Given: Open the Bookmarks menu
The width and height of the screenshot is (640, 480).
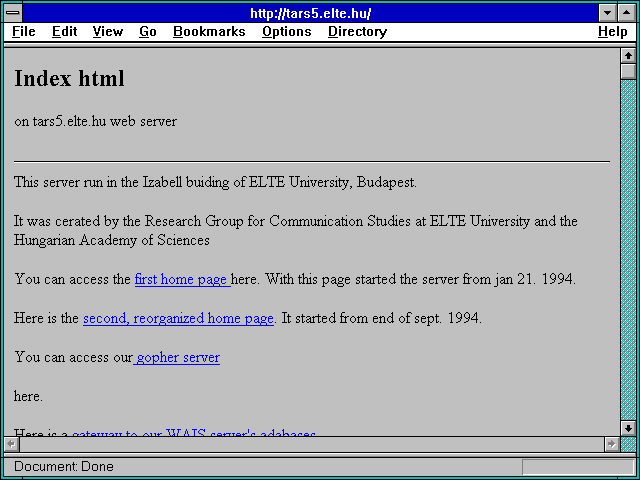Looking at the screenshot, I should coord(209,32).
